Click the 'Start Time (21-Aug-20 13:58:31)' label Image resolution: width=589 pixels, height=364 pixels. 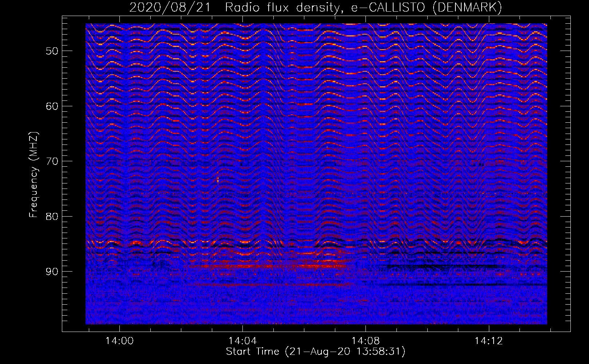point(316,352)
